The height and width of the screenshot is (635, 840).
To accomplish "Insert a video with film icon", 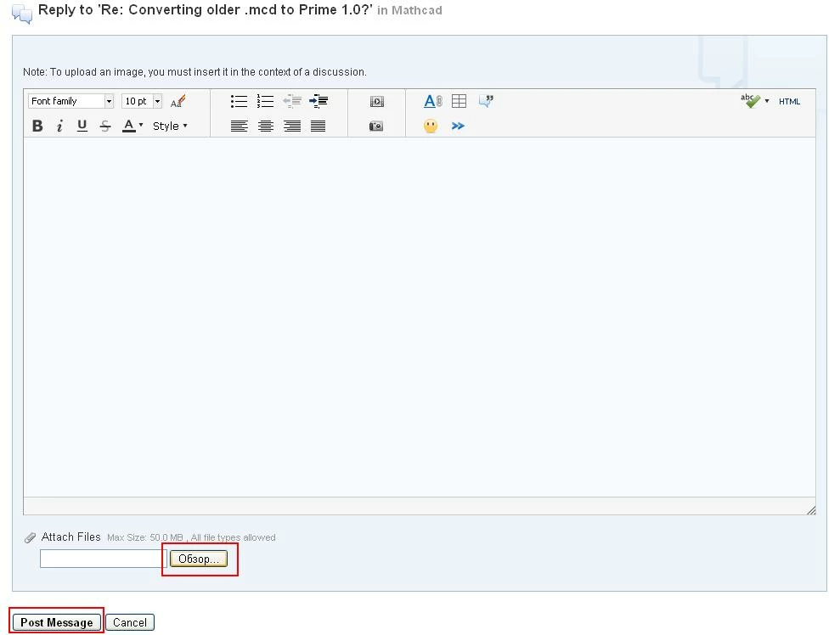I will 376,101.
